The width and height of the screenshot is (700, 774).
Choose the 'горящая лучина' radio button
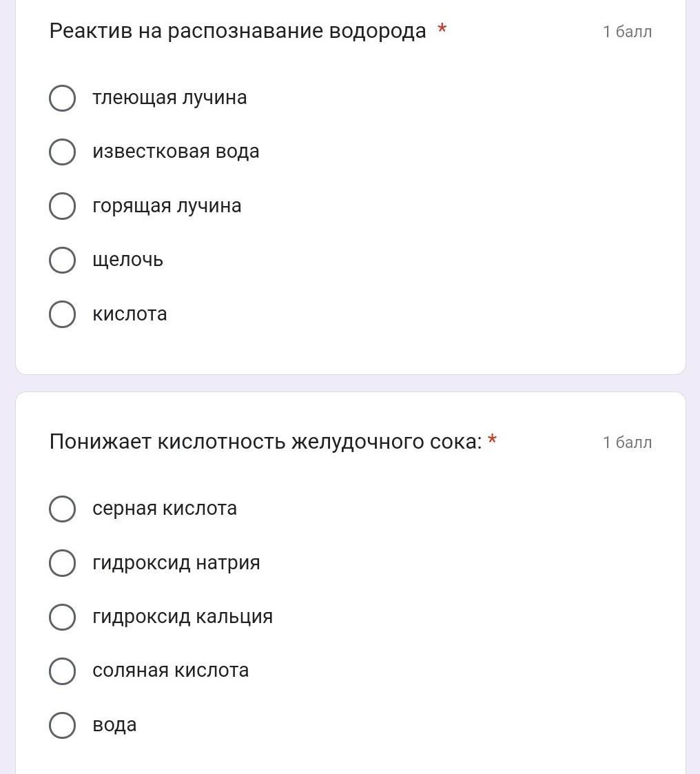click(62, 206)
